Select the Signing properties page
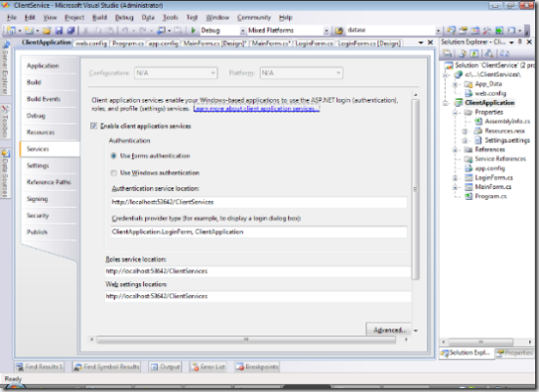 pyautogui.click(x=50, y=199)
